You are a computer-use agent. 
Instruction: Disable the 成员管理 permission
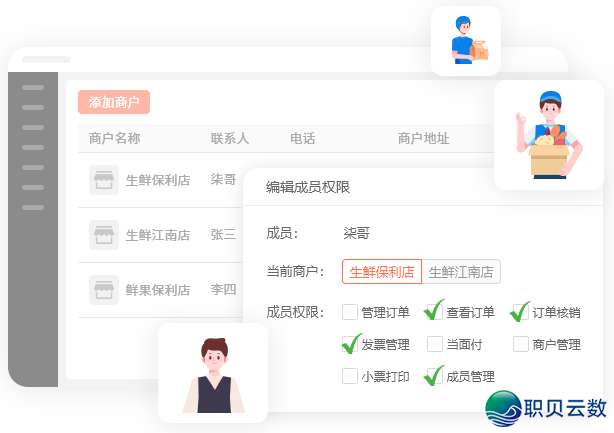tap(435, 376)
